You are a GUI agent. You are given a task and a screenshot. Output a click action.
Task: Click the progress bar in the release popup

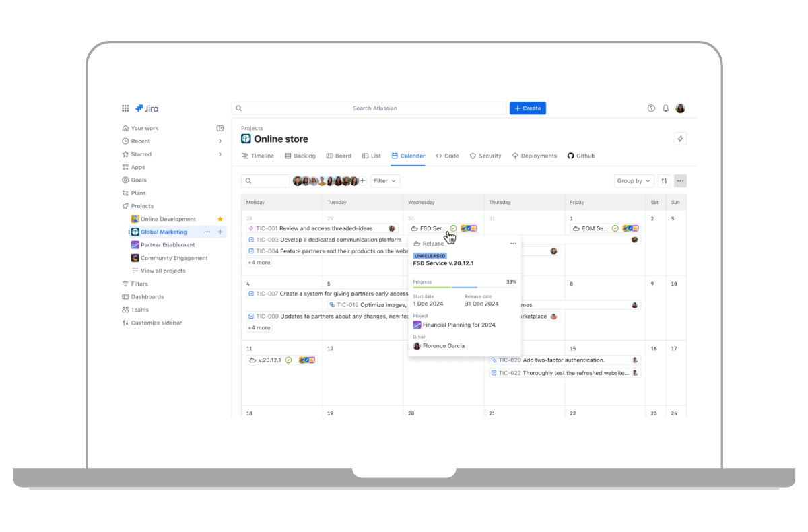point(465,287)
